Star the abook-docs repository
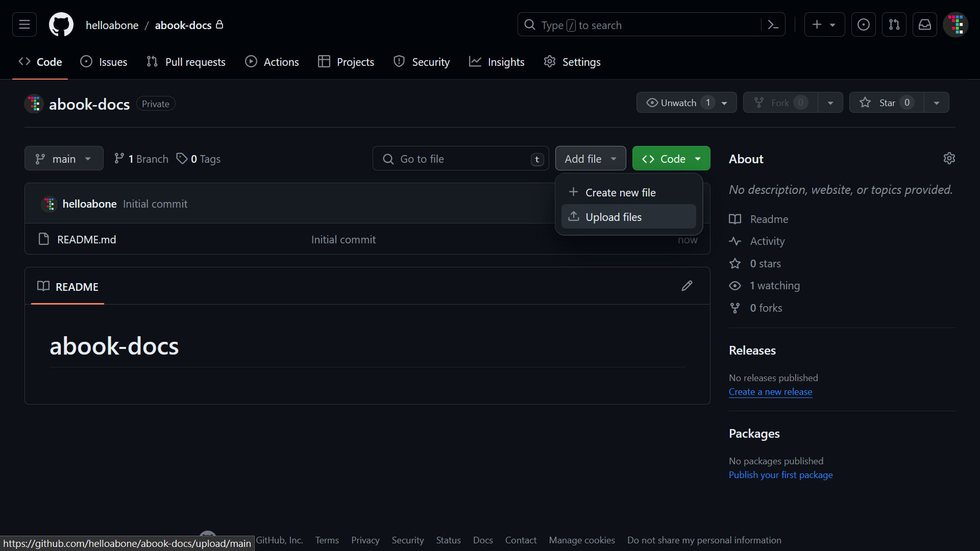The image size is (980, 551). point(886,103)
